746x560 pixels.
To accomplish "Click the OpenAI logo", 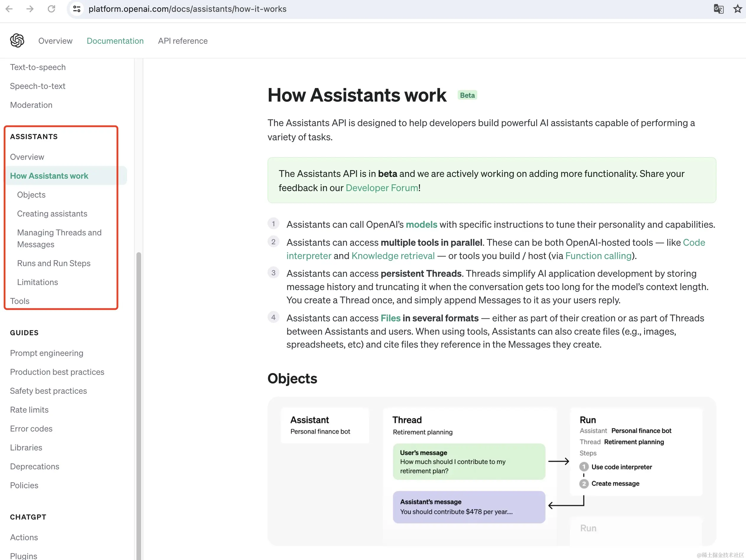I will (17, 41).
